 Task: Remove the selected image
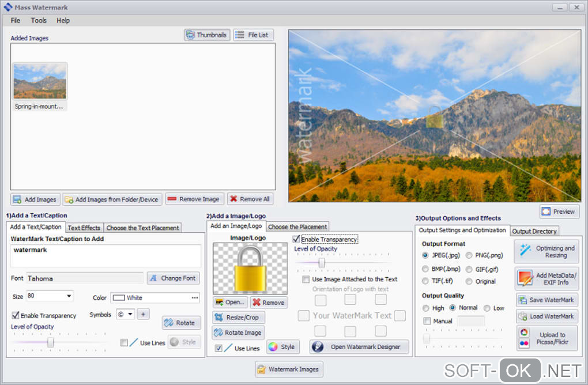pos(195,199)
